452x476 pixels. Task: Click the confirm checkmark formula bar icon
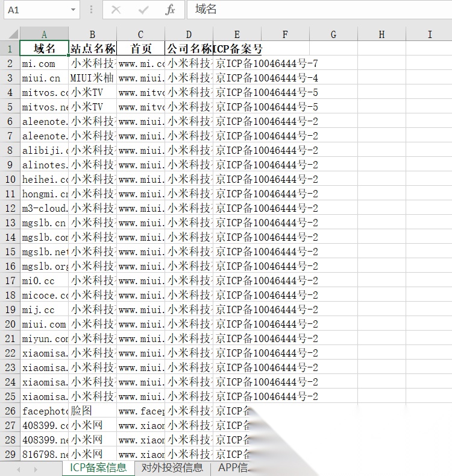coord(143,10)
